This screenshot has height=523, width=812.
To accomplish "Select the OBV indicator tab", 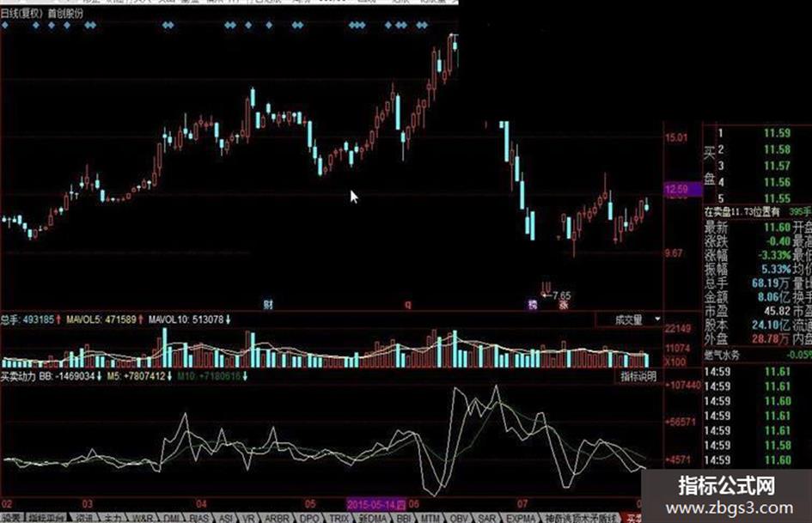I will point(459,518).
